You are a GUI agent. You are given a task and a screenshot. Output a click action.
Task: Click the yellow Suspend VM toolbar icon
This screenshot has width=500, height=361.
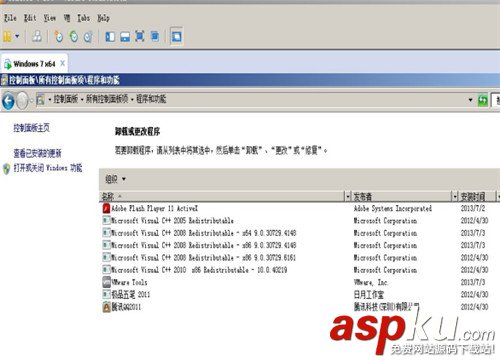(7, 36)
